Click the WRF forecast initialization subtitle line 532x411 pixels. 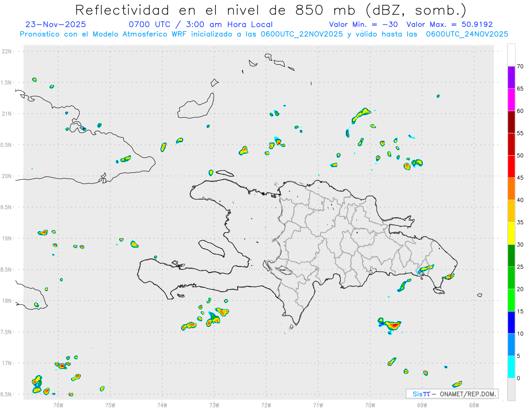coord(264,34)
